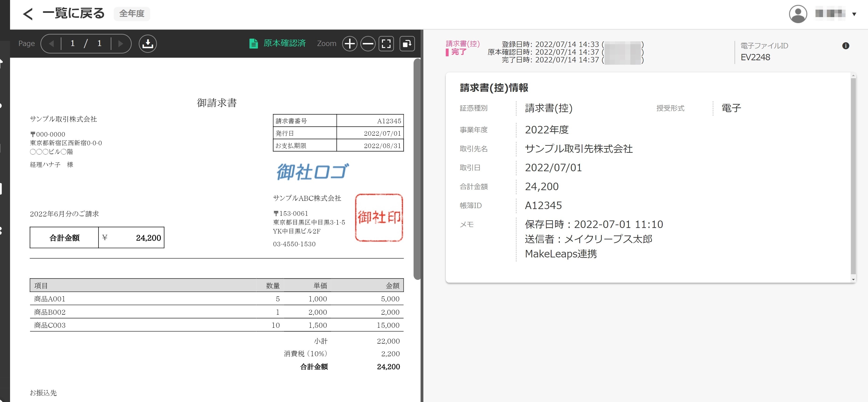868x402 pixels.
Task: Click the 原本確認済 status label
Action: coord(284,43)
